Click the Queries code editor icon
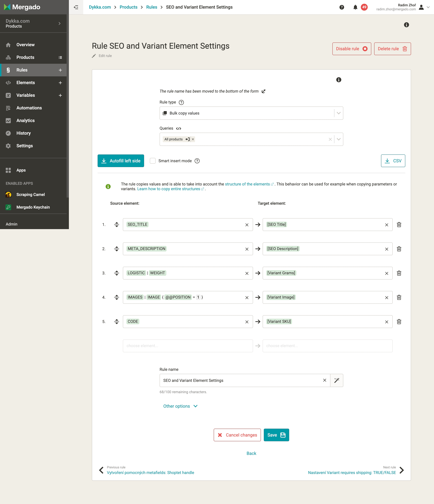Image resolution: width=434 pixels, height=504 pixels. [x=179, y=128]
